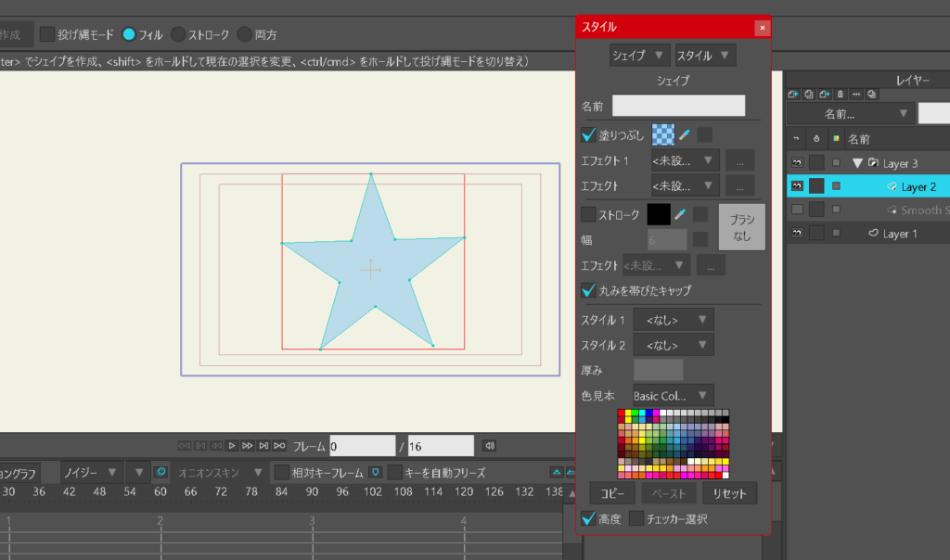Viewport: 950px width, 560px height.
Task: Jump to the end frame in playback controls
Action: pos(278,446)
